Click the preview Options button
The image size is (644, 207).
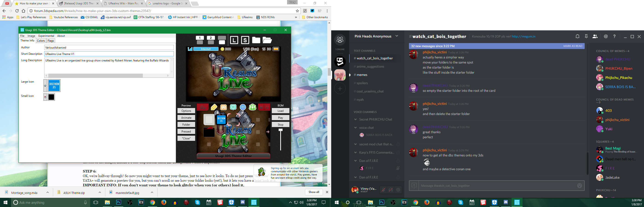point(186,111)
